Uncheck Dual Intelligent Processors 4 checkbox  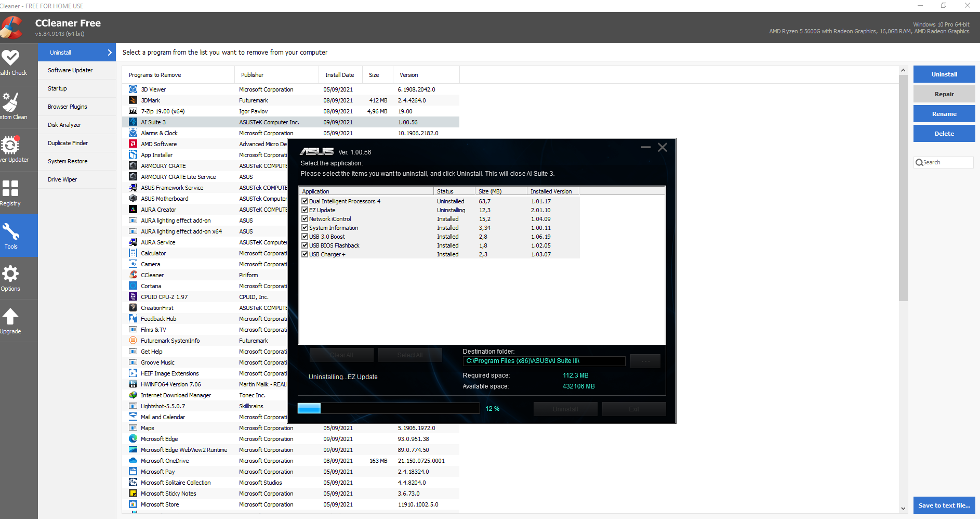(305, 201)
